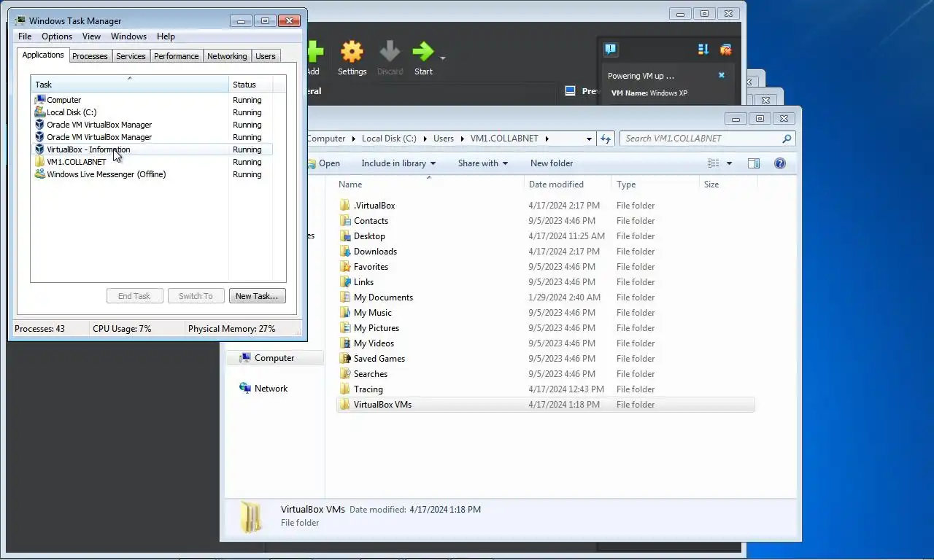Image resolution: width=934 pixels, height=560 pixels.
Task: Click the search magnifier icon in Explorer
Action: [x=787, y=139]
